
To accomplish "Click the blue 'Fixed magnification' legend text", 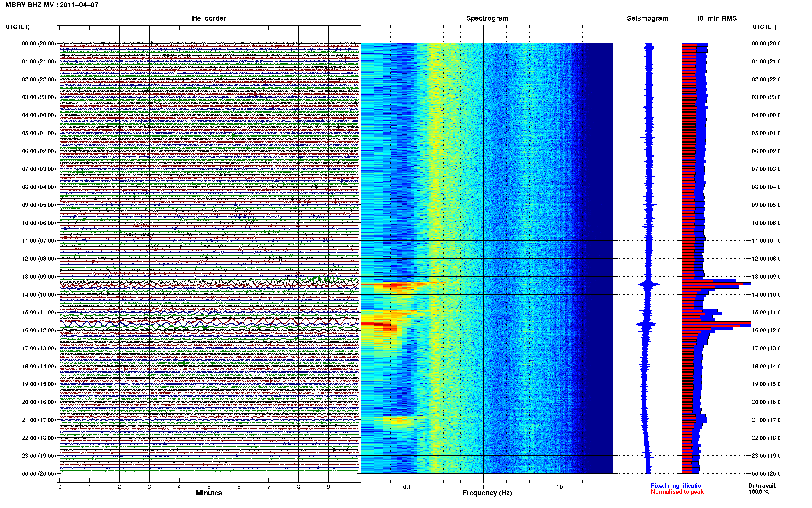I will tap(678, 486).
